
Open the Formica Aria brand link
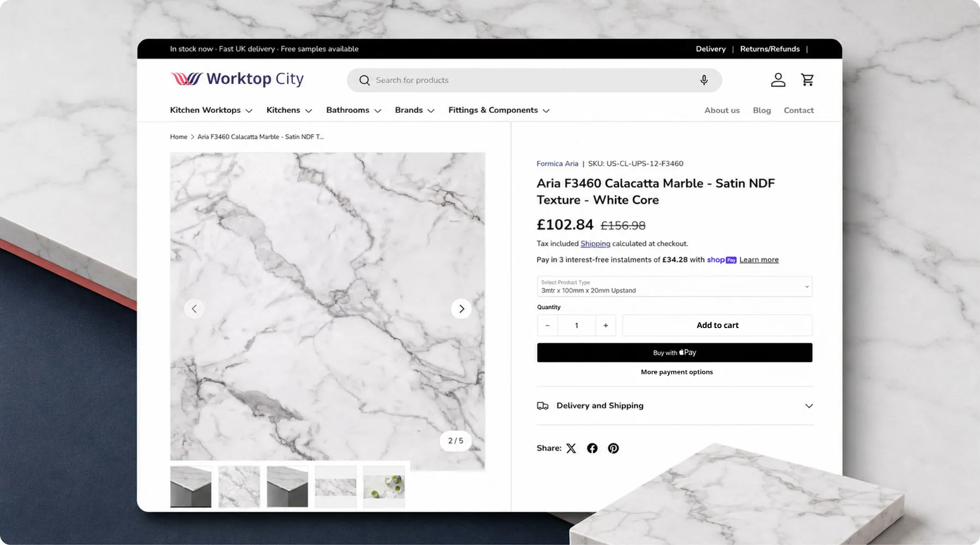[x=557, y=163]
